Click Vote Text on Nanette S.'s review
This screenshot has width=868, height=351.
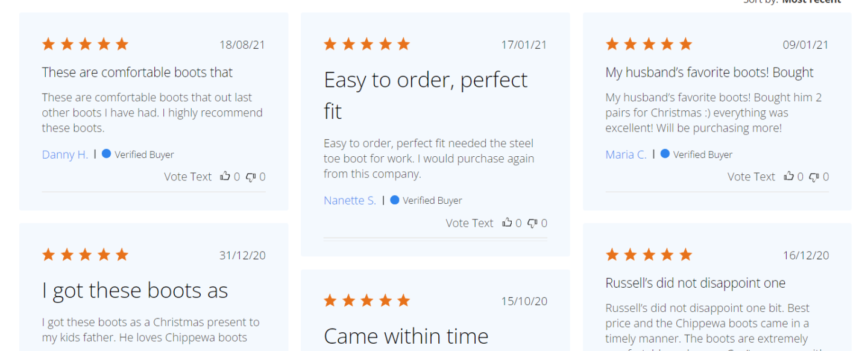[470, 223]
